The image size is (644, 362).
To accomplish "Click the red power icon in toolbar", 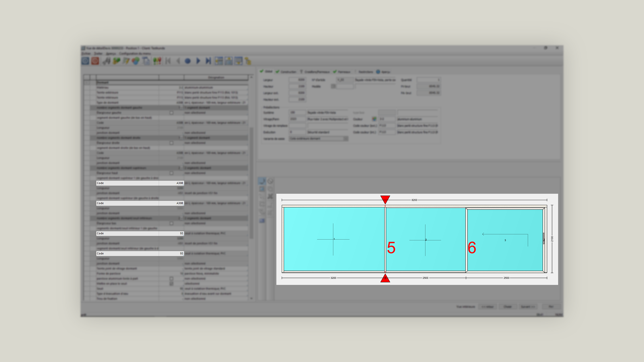I will point(95,61).
